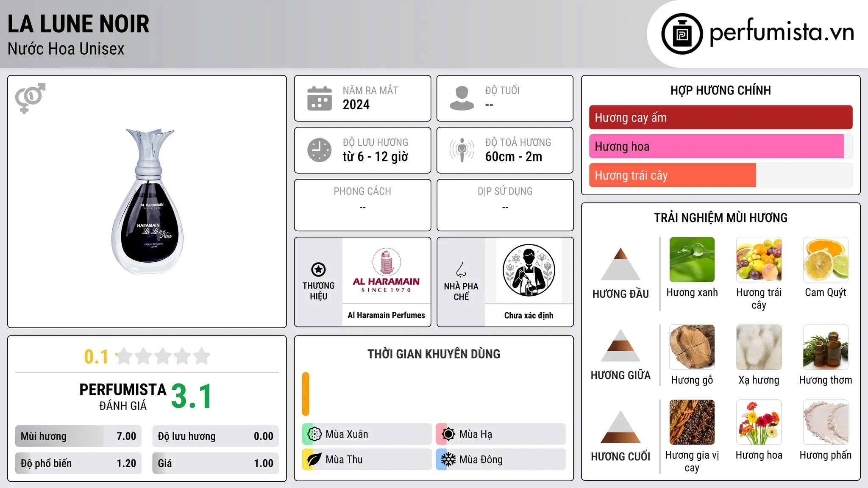The height and width of the screenshot is (488, 868).
Task: Click the Chưa xác định perfumer label
Action: coord(529,315)
